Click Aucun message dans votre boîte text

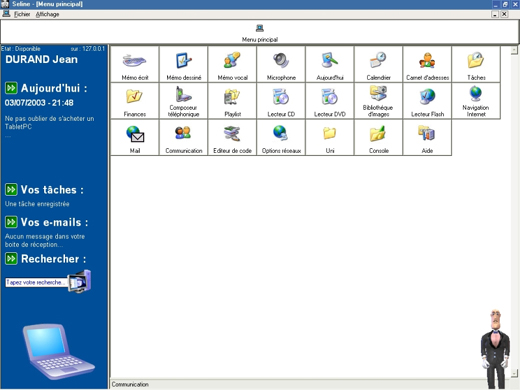(45, 240)
